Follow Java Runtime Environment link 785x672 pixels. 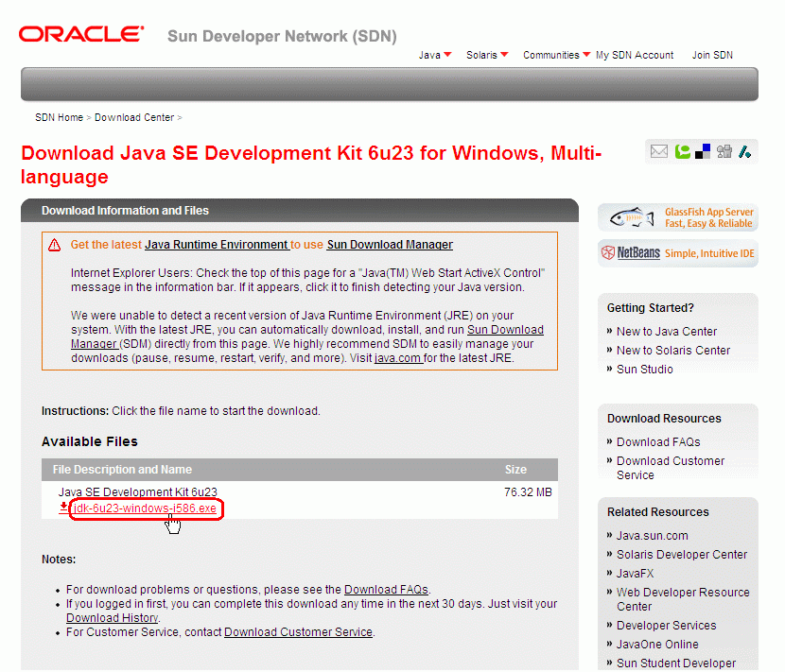217,245
